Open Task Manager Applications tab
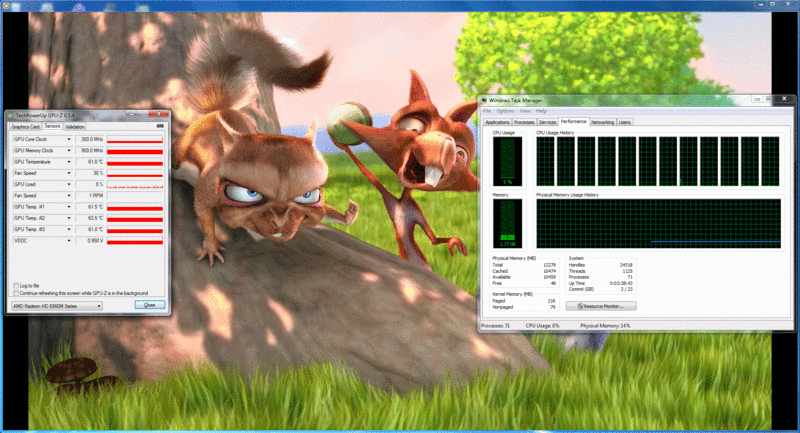 (x=497, y=122)
